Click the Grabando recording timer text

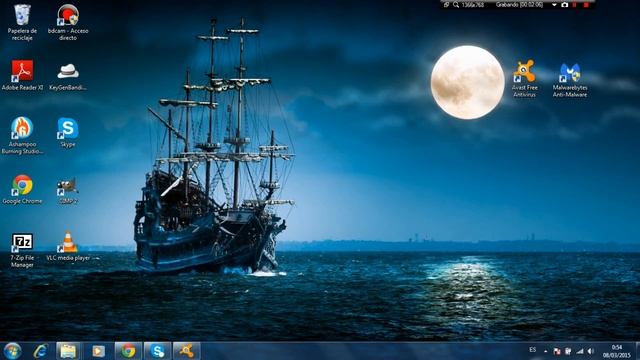(x=519, y=5)
